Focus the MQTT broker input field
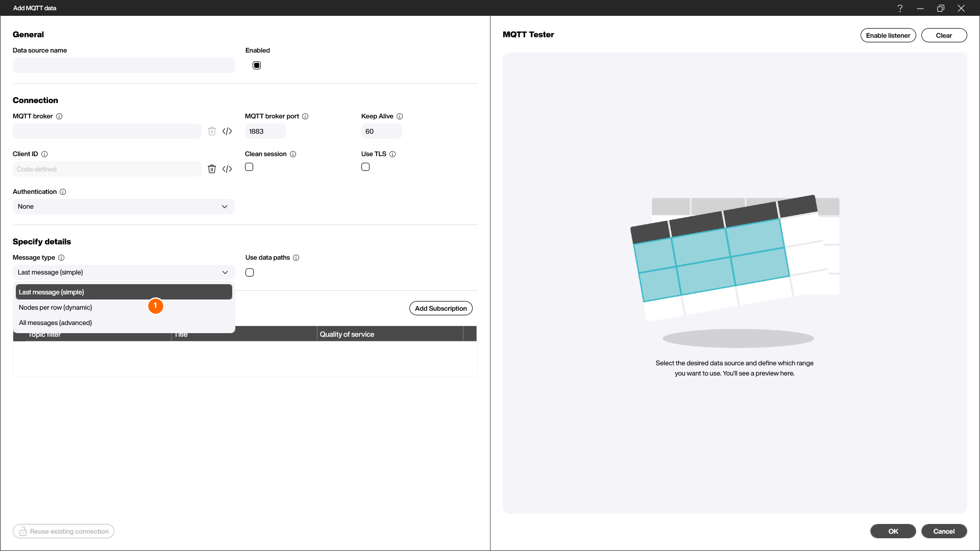This screenshot has width=980, height=551. click(x=107, y=131)
